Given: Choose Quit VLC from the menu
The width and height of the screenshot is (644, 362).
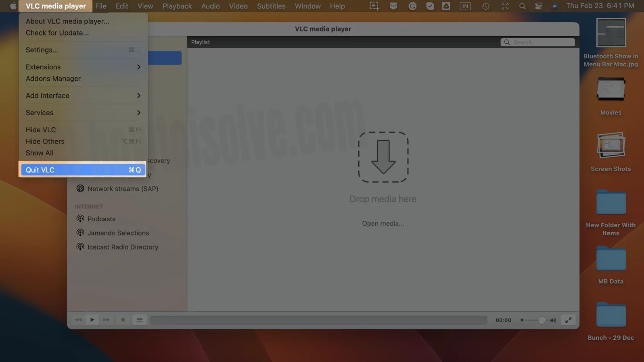Looking at the screenshot, I should (83, 170).
